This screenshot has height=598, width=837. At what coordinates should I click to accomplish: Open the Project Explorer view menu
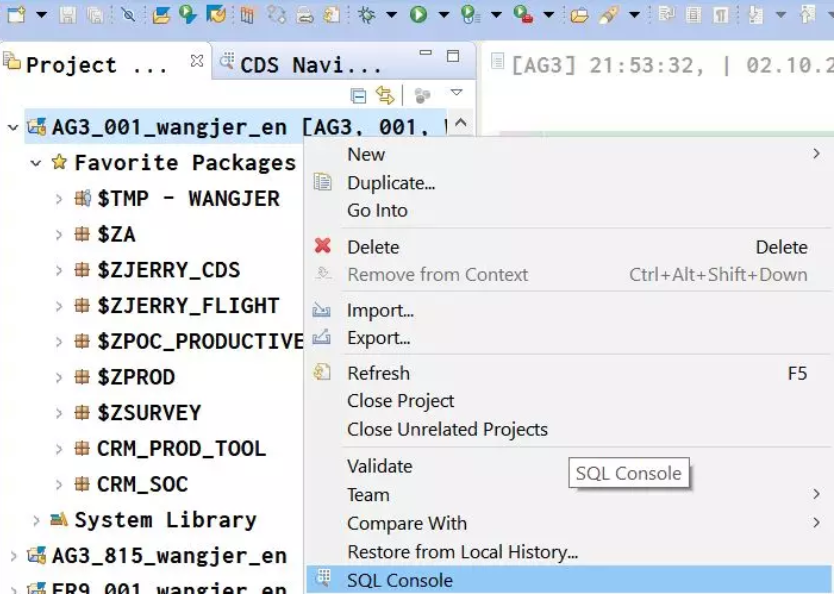456,93
